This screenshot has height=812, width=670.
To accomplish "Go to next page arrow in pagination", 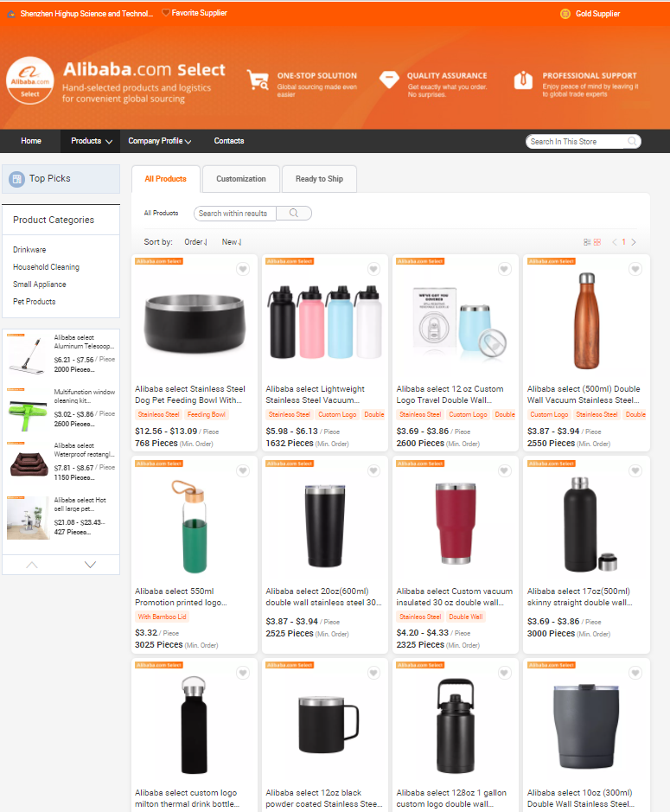I will coord(634,242).
